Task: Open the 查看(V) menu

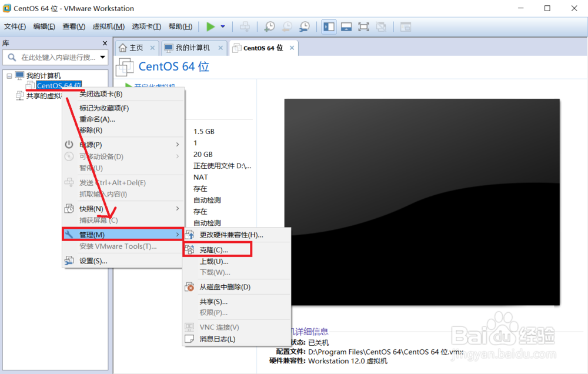Action: pos(74,26)
